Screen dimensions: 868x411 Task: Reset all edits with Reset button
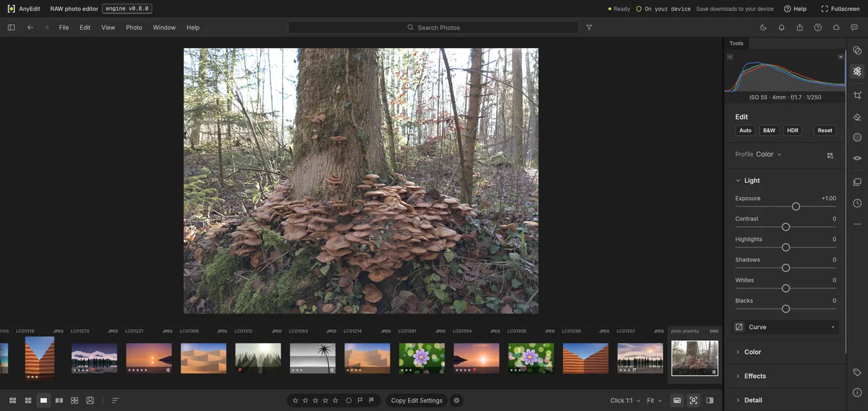click(x=825, y=130)
